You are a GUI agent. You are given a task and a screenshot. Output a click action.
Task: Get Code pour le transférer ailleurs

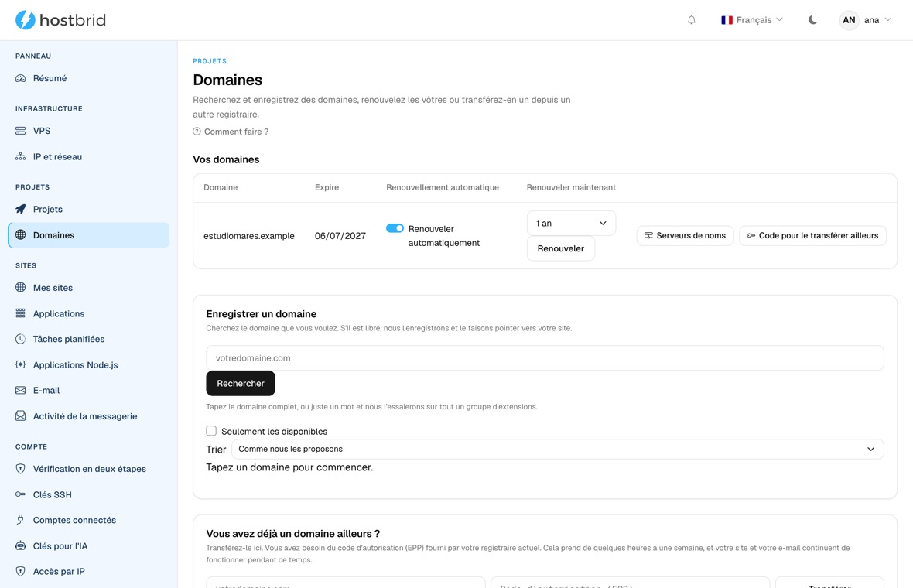[813, 236]
